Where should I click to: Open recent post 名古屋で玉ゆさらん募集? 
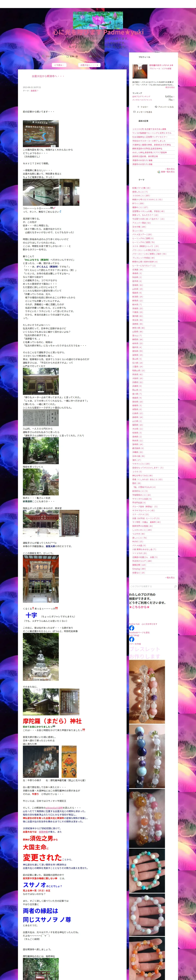pos(149,129)
